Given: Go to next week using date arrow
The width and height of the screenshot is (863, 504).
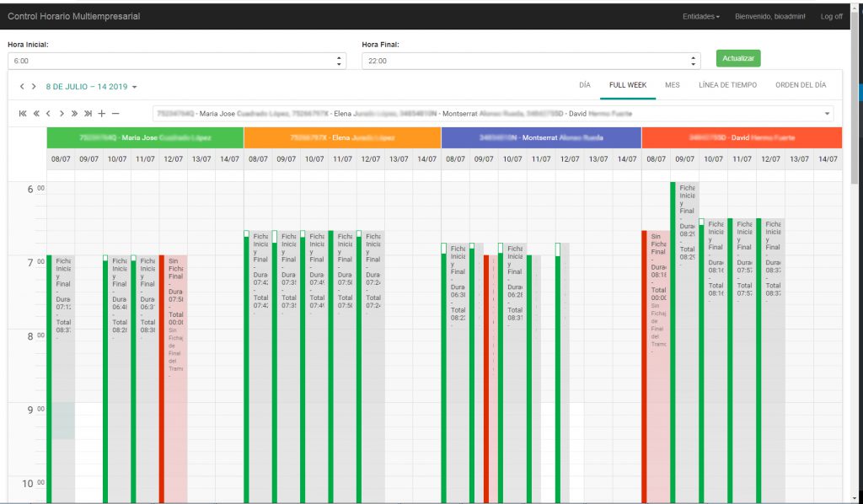Looking at the screenshot, I should [34, 86].
